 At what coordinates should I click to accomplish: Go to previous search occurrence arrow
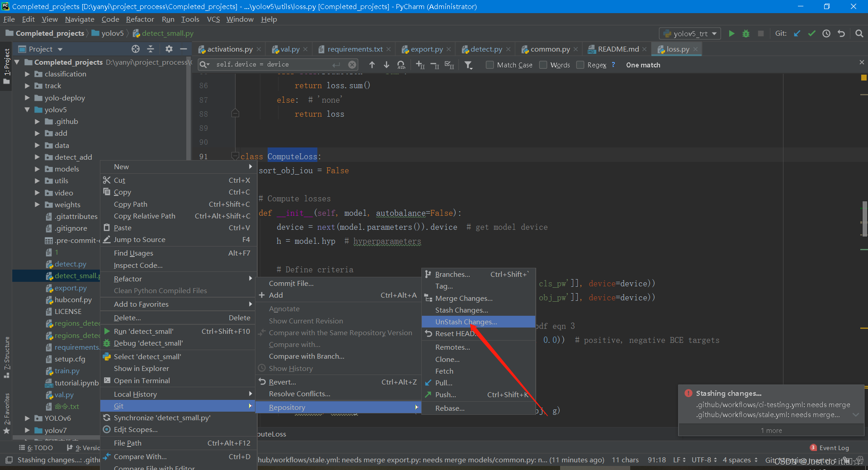[372, 65]
